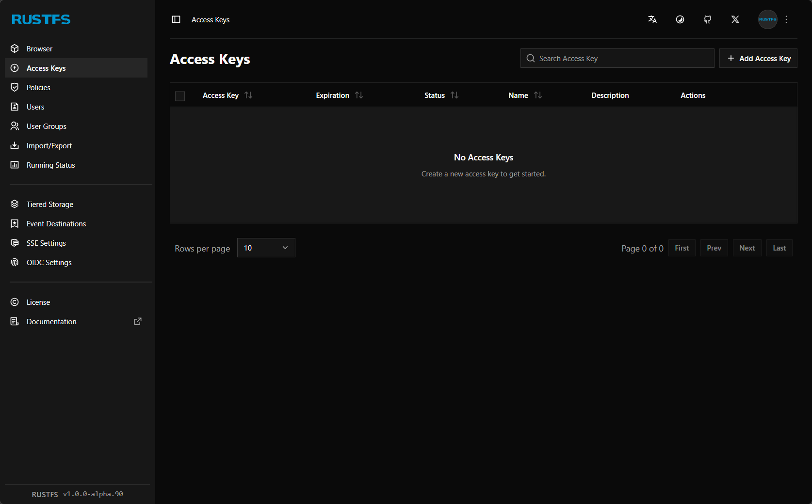Click the Access Keys page heading

point(210,59)
